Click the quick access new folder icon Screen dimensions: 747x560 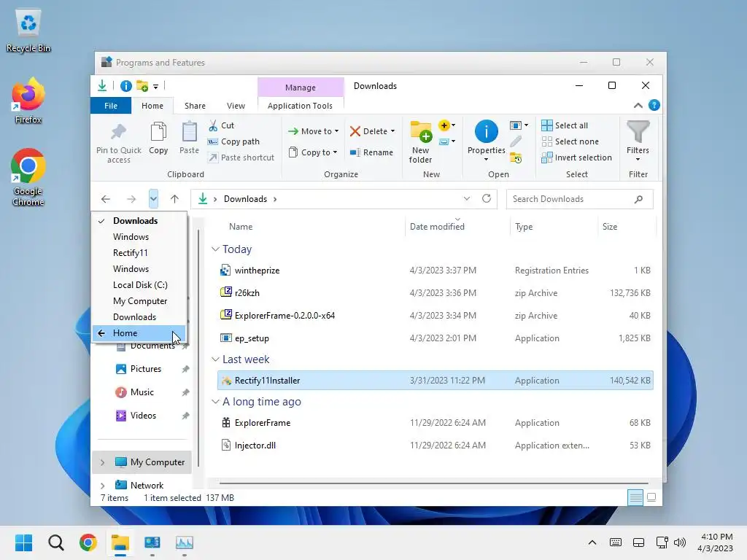142,86
